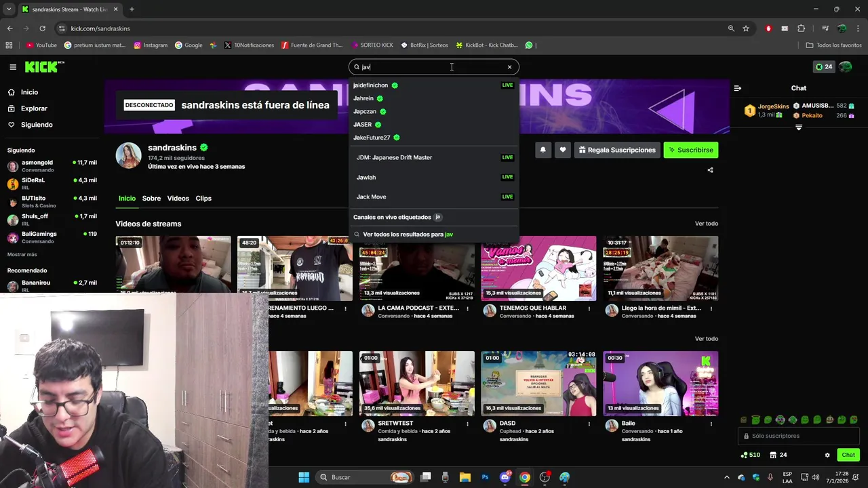Open options menu for TENEMOS QUE HABLAR
The height and width of the screenshot is (488, 868).
coord(589,308)
